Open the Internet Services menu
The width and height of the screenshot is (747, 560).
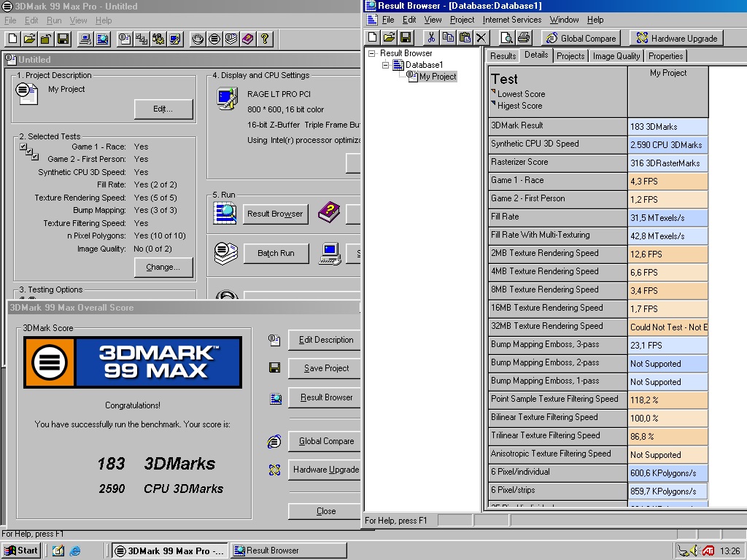click(512, 20)
